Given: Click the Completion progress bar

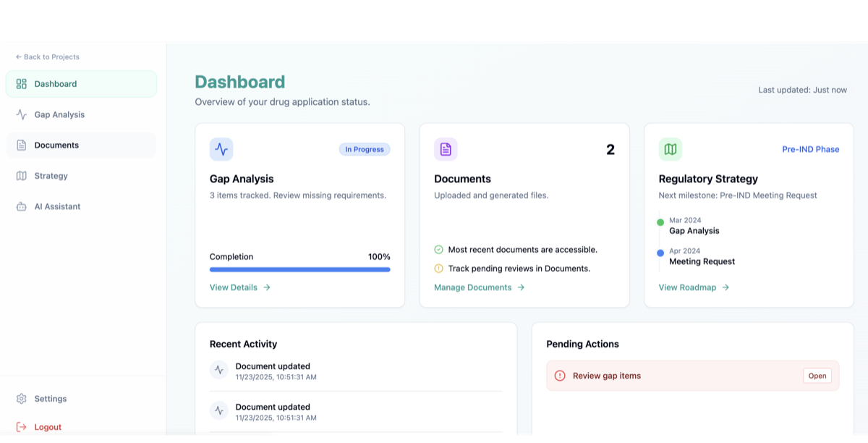Looking at the screenshot, I should (299, 269).
